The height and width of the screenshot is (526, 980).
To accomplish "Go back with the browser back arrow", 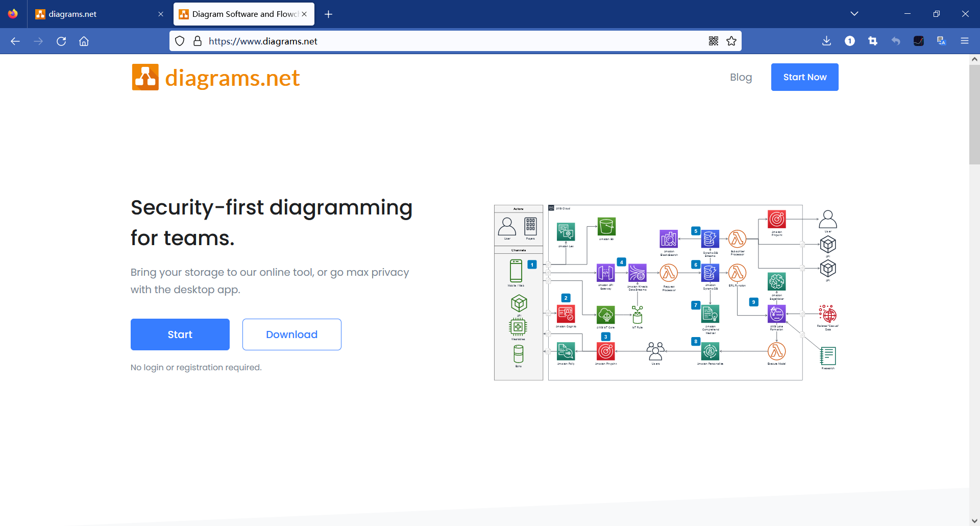I will point(15,41).
